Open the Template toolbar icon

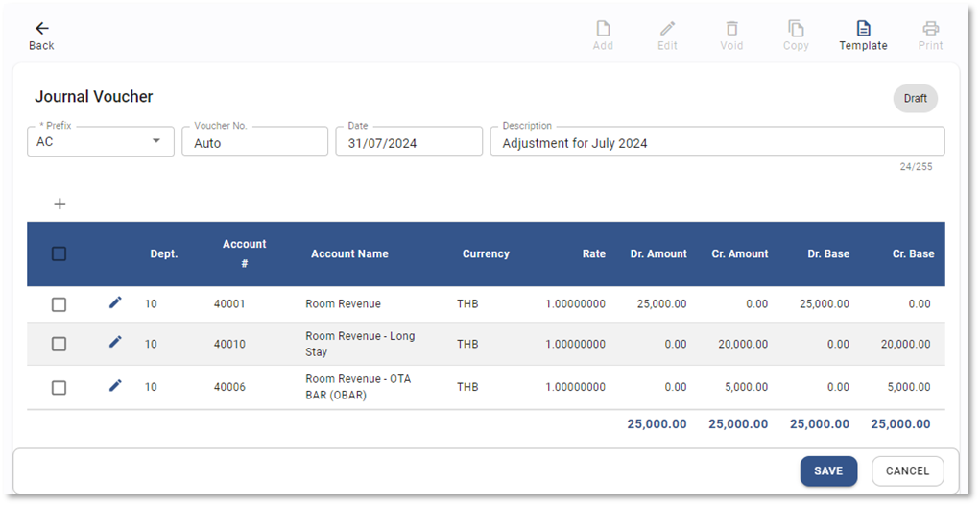[863, 29]
